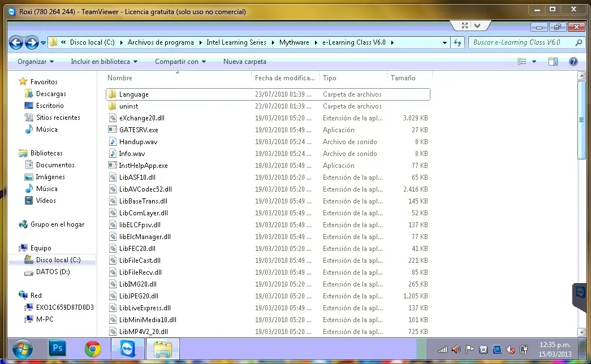Open network computer M-PC
This screenshot has height=364, width=591.
[x=45, y=319]
